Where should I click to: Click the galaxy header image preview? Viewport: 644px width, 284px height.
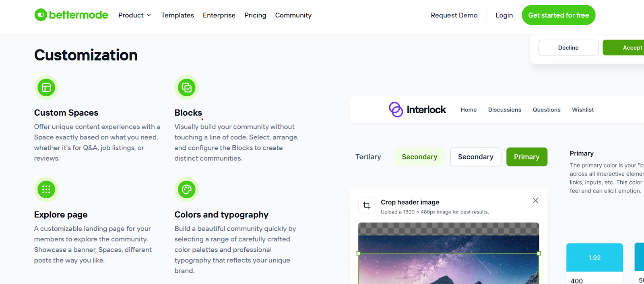448,254
